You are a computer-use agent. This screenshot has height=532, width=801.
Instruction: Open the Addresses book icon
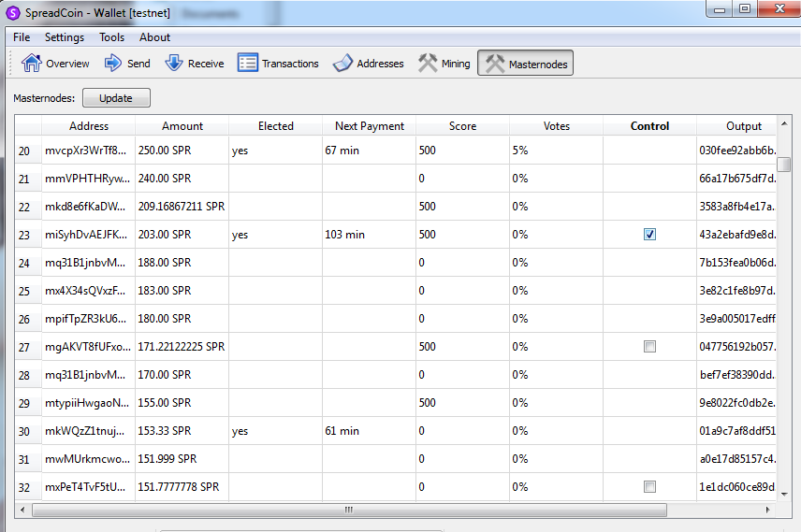(342, 64)
